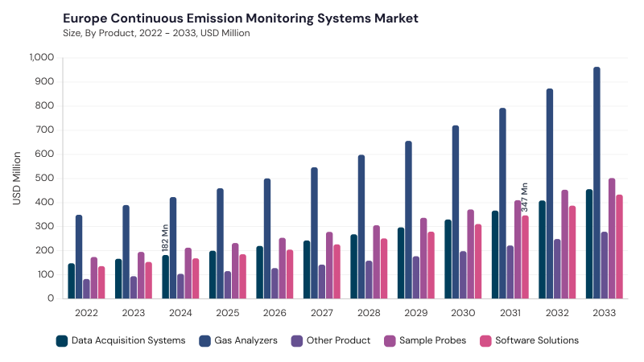The height and width of the screenshot is (362, 644).
Task: Click the 2030 Software Solutions bar
Action: (478, 261)
